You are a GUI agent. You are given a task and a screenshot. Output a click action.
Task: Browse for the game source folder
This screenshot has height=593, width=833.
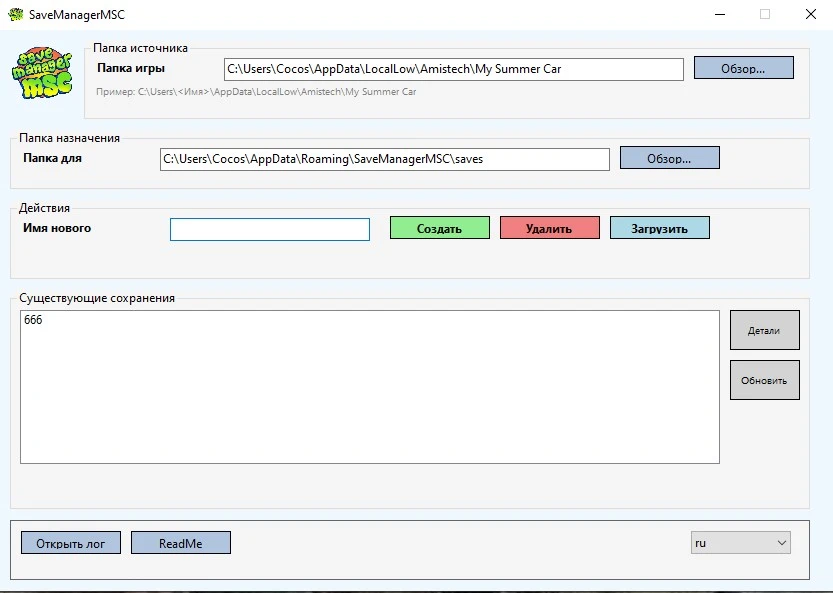(743, 68)
